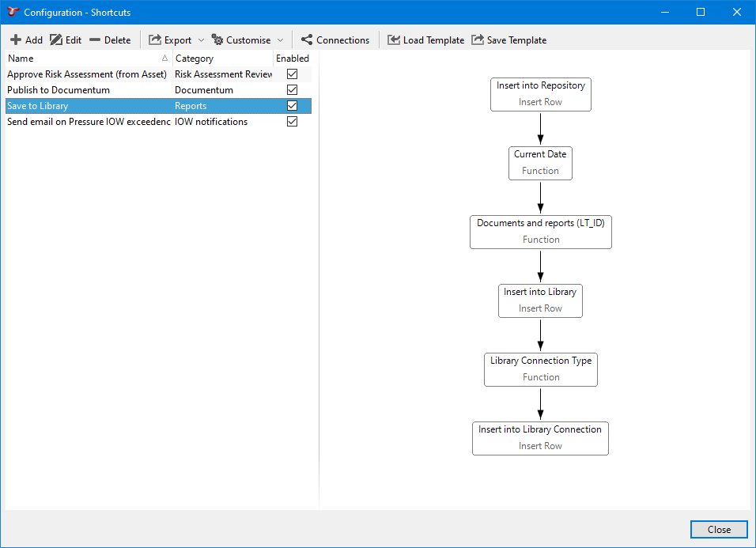Disable the Approve Risk Assessment shortcut checkbox
Screen dimensions: 756x548
pyautogui.click(x=292, y=74)
